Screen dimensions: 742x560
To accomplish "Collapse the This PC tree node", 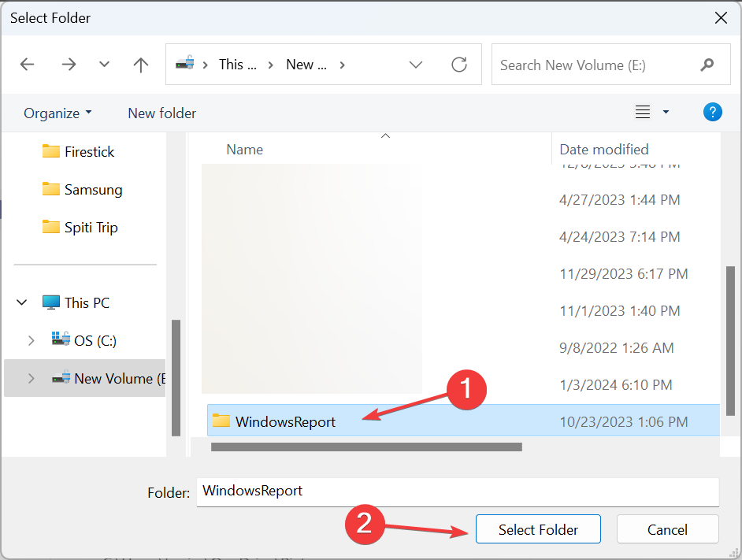I will point(22,302).
